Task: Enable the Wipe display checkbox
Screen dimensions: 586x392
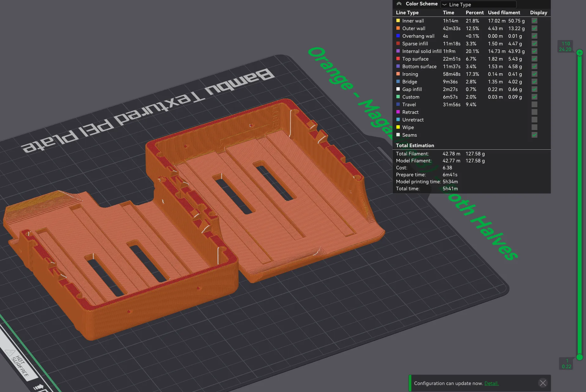Action: (534, 127)
